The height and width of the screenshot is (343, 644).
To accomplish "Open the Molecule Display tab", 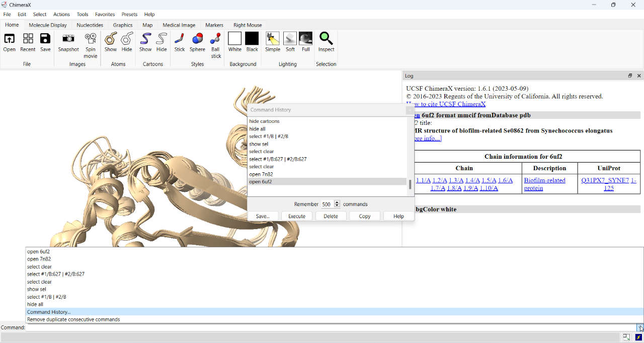I will pos(48,25).
